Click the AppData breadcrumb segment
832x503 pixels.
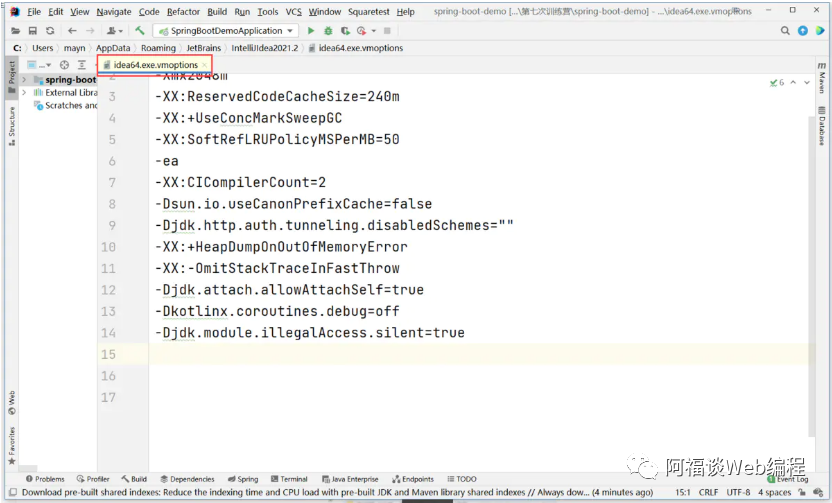(112, 48)
